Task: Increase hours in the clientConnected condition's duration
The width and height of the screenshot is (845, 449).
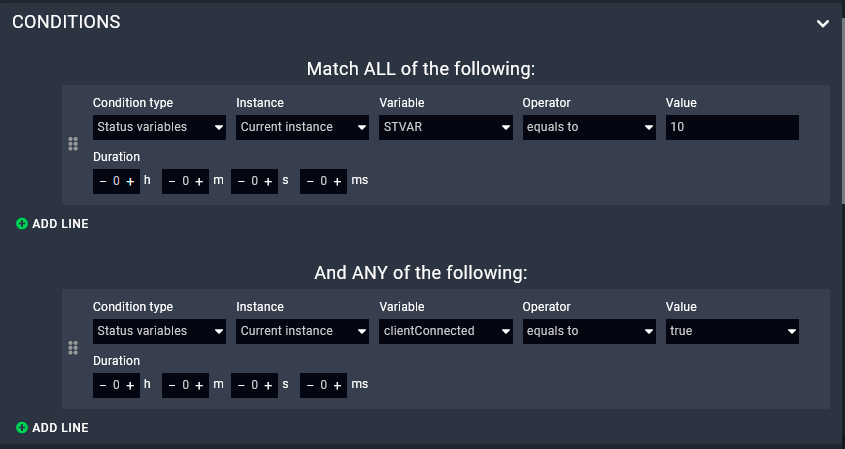Action: tap(130, 384)
